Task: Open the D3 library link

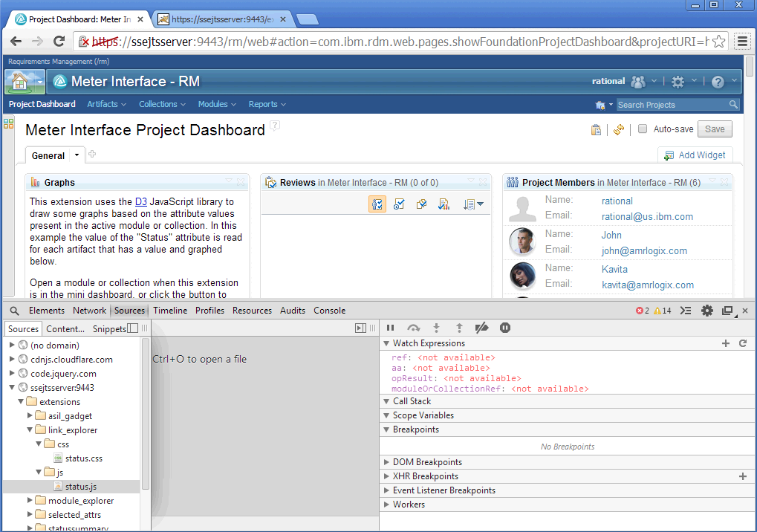Action: (141, 201)
